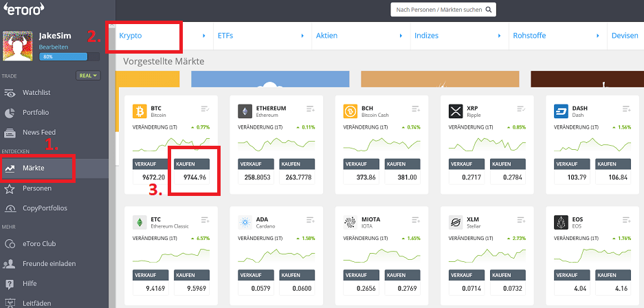
Task: Add MIOTA to watchlist icon
Action: point(416,220)
